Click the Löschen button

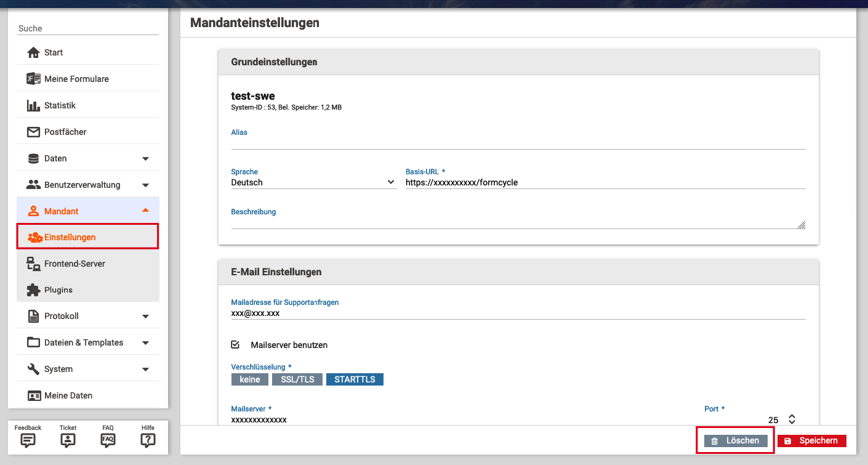736,441
